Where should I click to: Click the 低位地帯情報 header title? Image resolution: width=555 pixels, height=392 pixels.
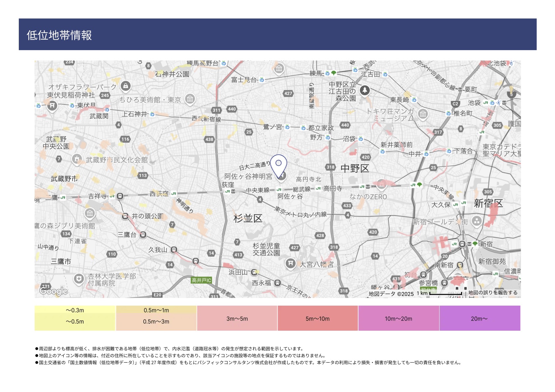pyautogui.click(x=59, y=35)
